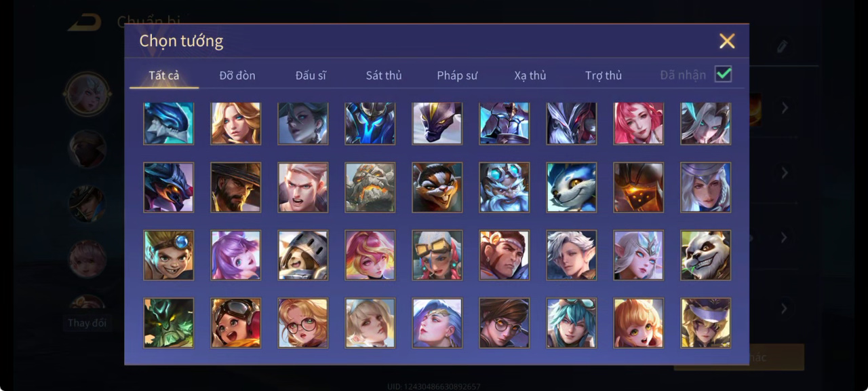
Task: Pick the purple-haired girl hero portrait
Action: pos(236,255)
